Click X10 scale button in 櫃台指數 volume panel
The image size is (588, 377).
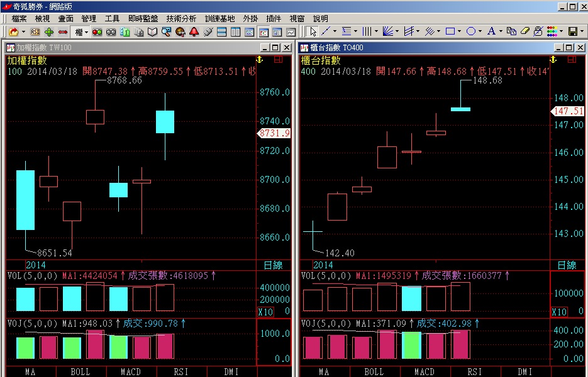tap(559, 312)
